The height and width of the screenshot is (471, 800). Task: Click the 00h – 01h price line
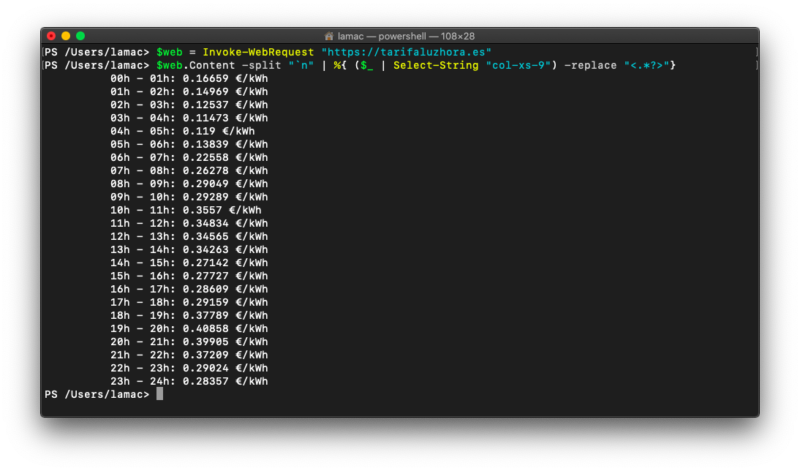pos(189,79)
